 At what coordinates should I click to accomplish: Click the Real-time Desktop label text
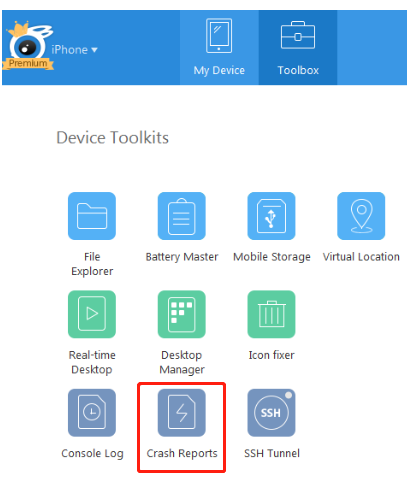point(92,362)
